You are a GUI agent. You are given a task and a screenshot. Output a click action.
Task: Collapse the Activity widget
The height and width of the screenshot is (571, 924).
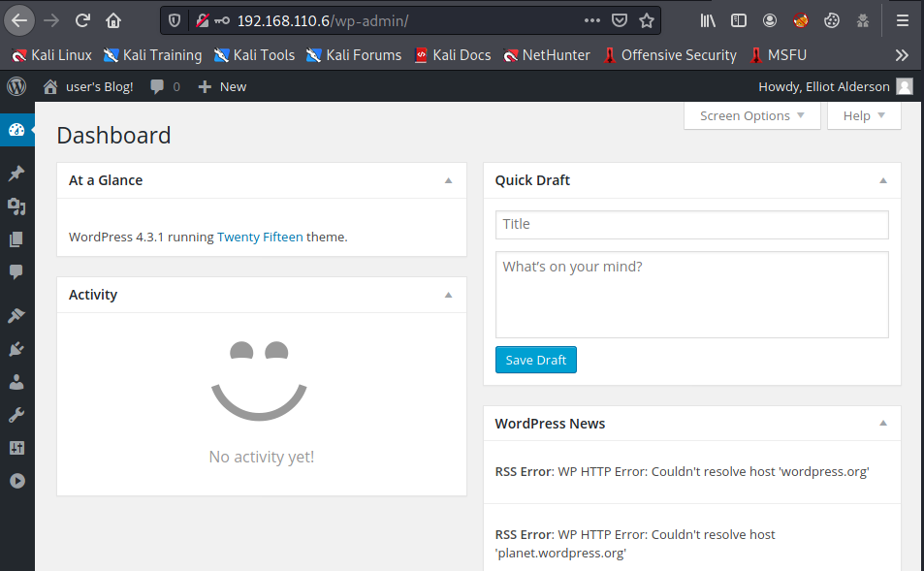[x=448, y=295]
